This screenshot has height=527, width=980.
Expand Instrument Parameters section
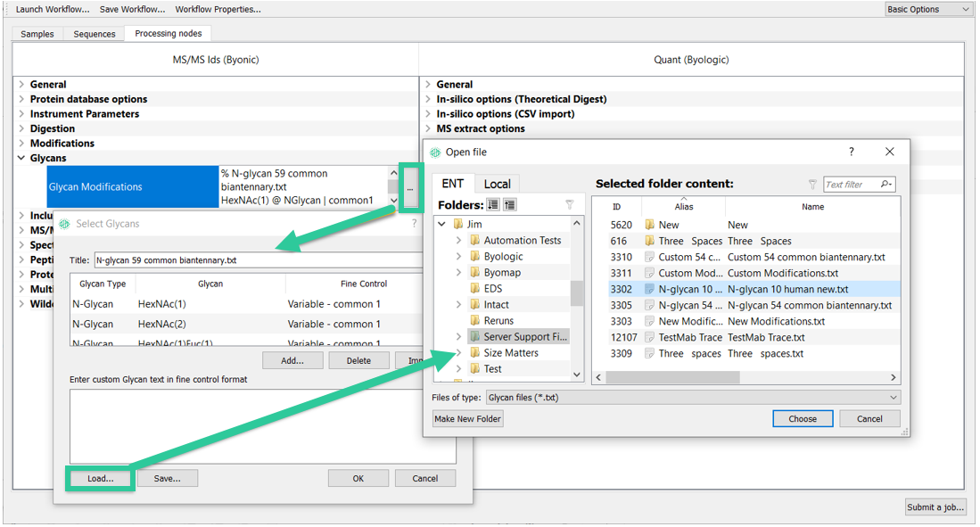[21, 114]
